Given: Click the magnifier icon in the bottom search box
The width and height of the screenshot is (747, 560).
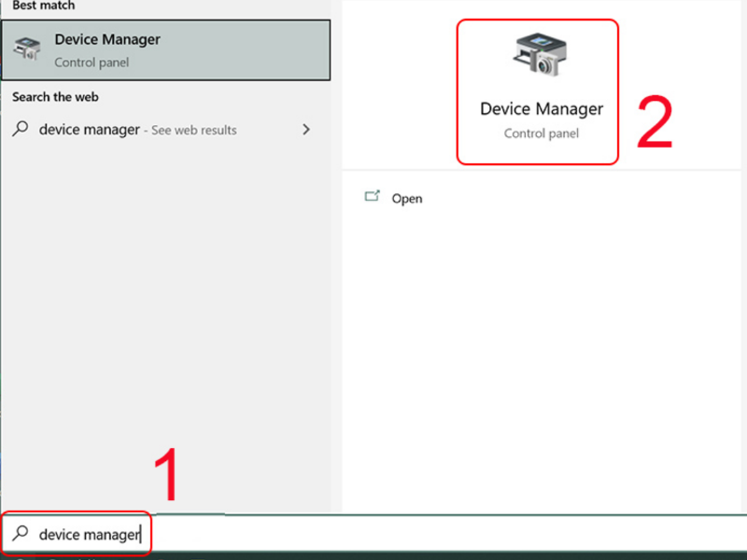Looking at the screenshot, I should click(x=21, y=534).
